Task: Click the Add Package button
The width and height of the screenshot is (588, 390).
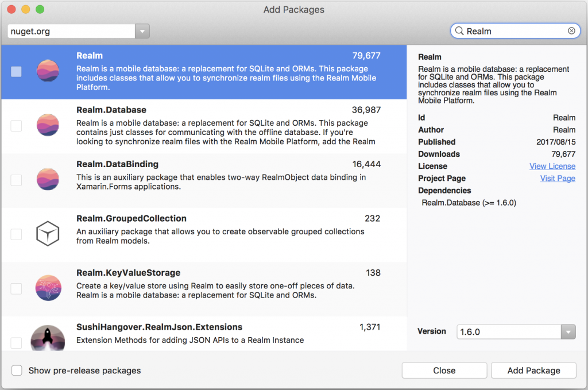Action: (x=533, y=370)
